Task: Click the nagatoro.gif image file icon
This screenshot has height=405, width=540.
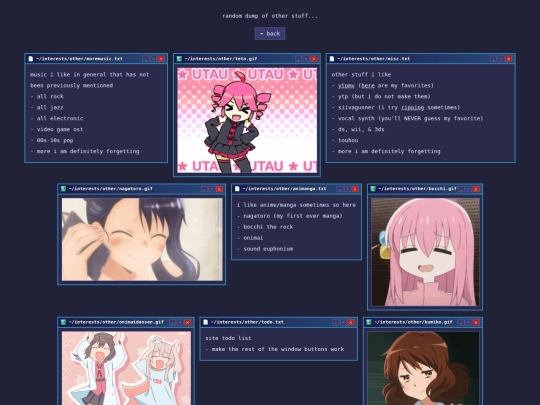Action: [63, 189]
